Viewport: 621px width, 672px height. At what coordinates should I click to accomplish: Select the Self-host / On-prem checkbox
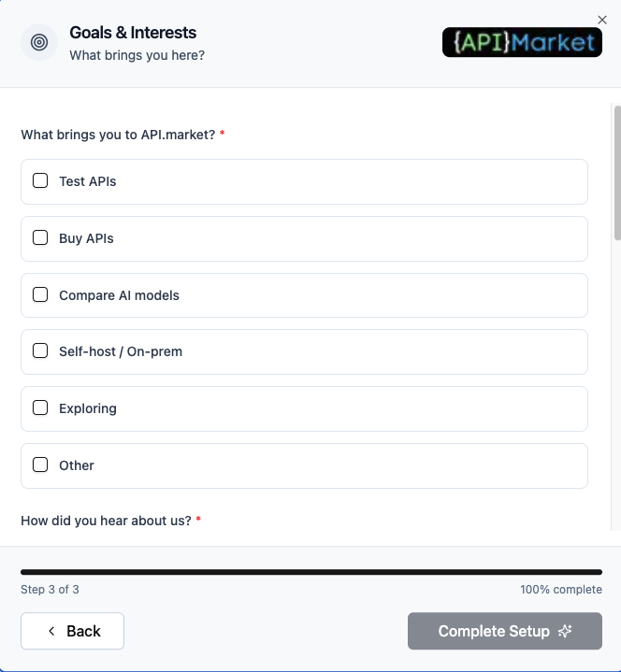(40, 351)
